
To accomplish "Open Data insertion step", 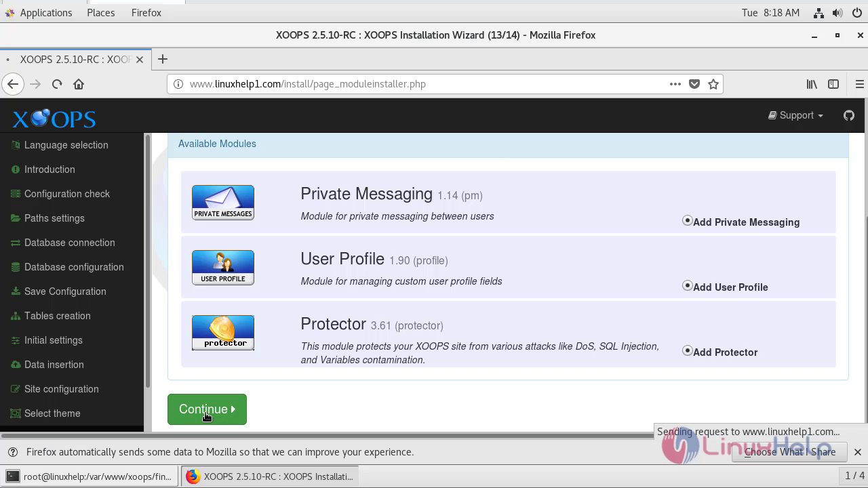I will 54,365.
